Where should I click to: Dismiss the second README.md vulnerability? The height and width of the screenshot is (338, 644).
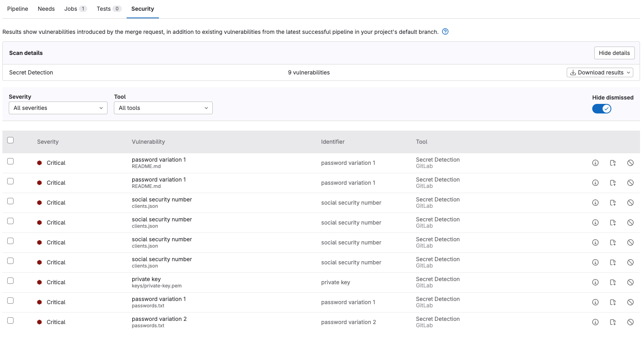pyautogui.click(x=630, y=183)
